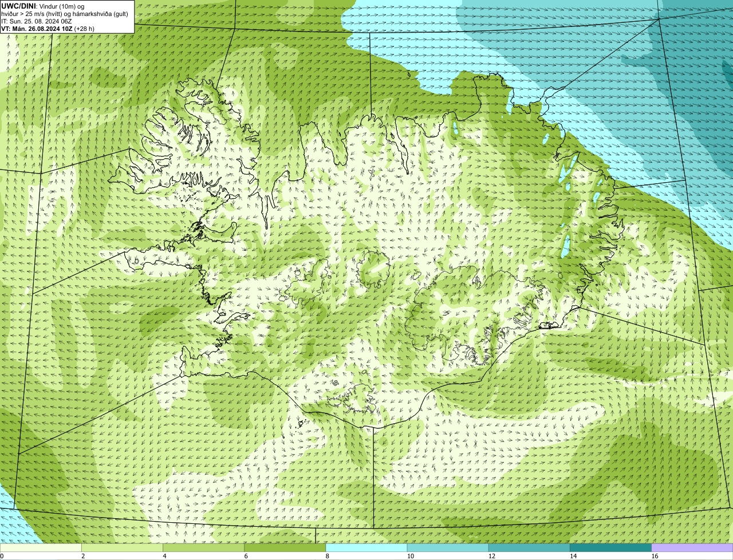This screenshot has width=733, height=560.
Task: Click the legend scale label "8"
Action: 327,556
